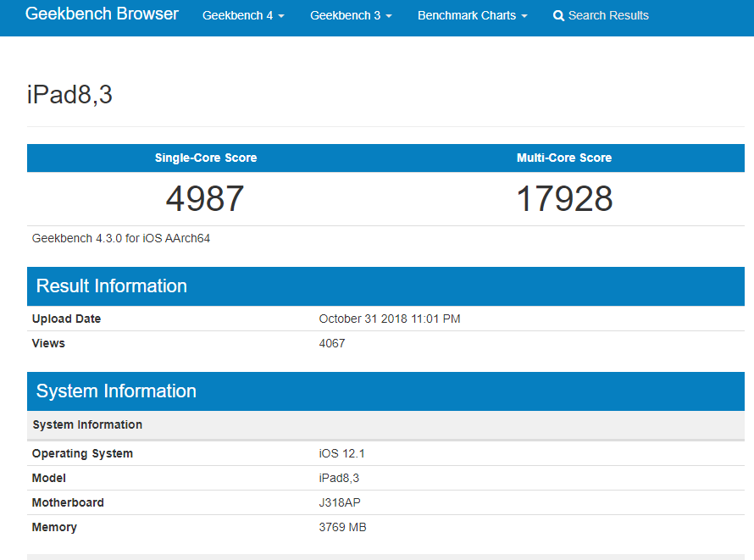Select the J318AP motherboard value
The image size is (754, 560).
coord(340,502)
